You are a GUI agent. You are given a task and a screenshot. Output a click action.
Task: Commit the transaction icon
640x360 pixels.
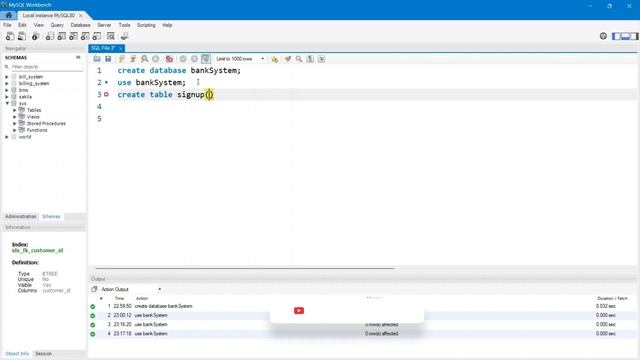coord(183,59)
